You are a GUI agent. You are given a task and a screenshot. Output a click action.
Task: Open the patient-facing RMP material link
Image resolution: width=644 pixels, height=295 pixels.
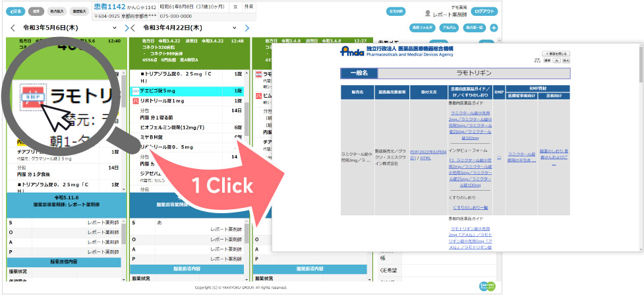pyautogui.click(x=554, y=158)
